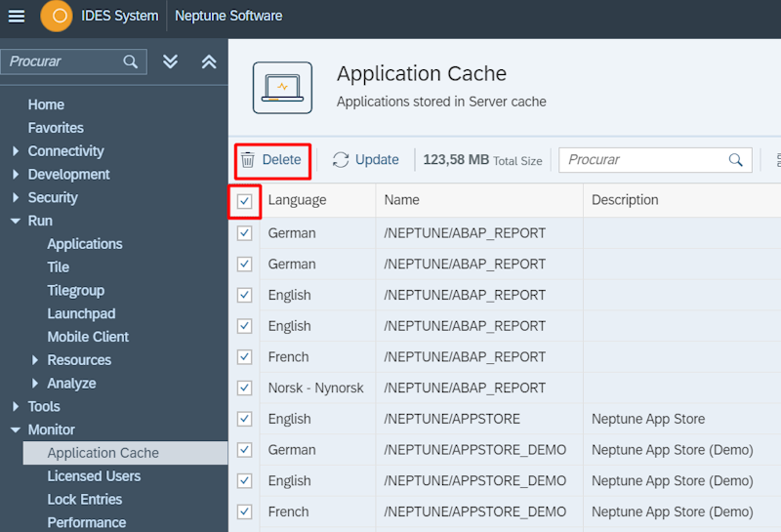Uncheck the English /NEPTUNE/APPSTORE row checkbox

(x=245, y=420)
